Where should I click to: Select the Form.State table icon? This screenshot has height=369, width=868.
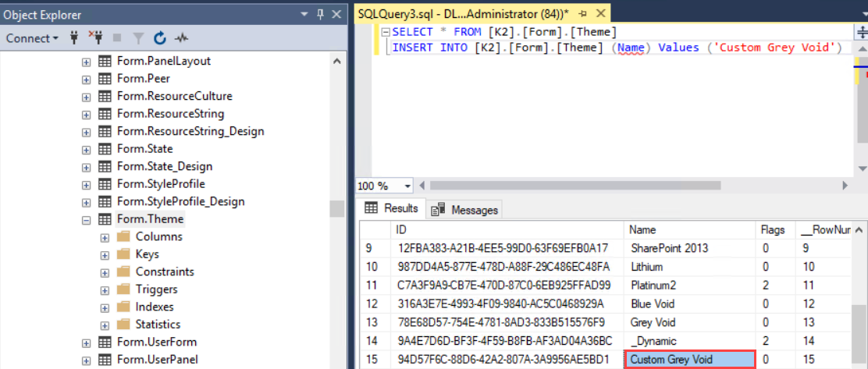click(104, 149)
